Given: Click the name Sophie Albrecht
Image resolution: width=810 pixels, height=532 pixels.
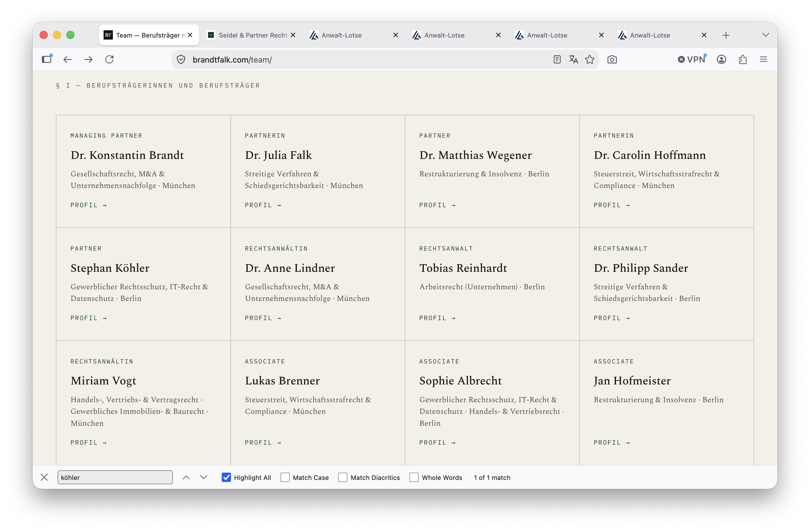Looking at the screenshot, I should coord(461,381).
